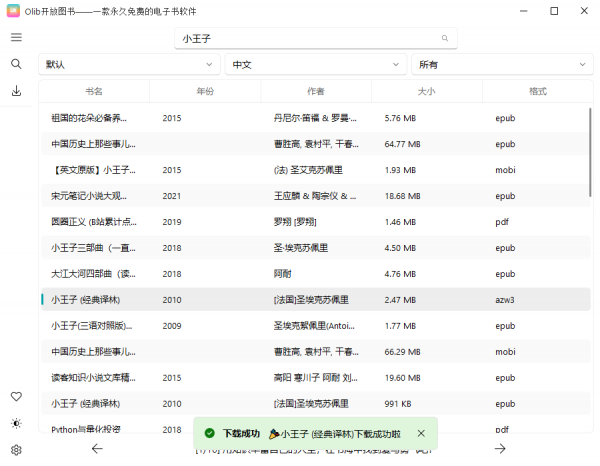This screenshot has height=466, width=600.
Task: Sort by 书名 column header
Action: [94, 91]
